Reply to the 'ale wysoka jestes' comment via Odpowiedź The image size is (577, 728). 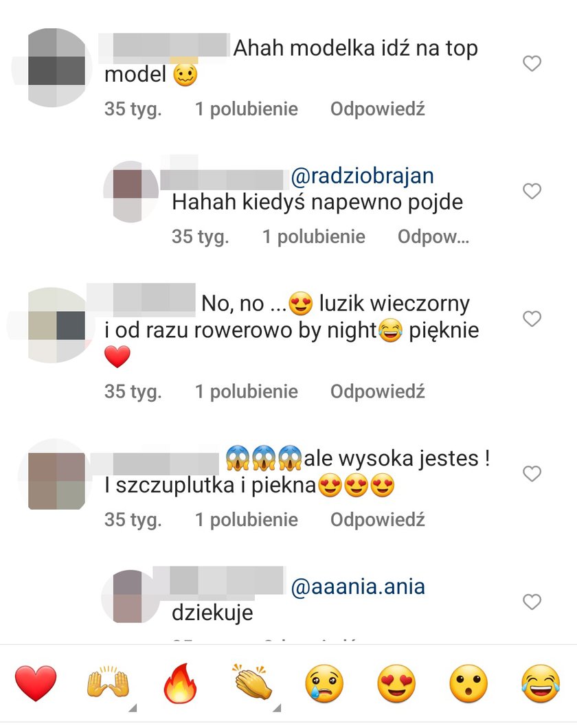click(377, 519)
